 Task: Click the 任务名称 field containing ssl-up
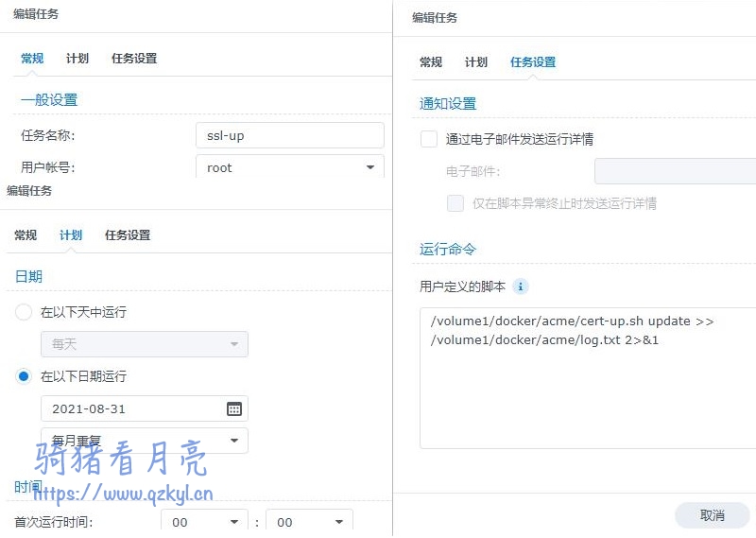(x=290, y=135)
